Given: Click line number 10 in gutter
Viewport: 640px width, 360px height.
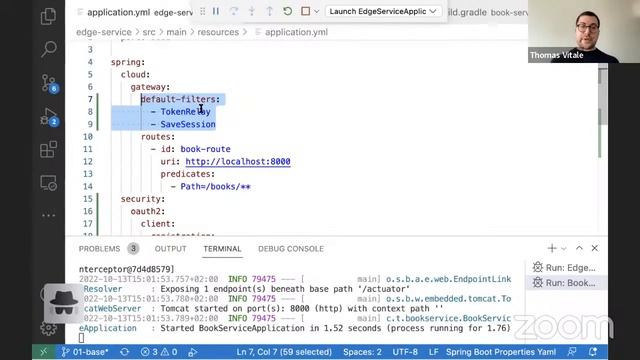Looking at the screenshot, I should click(x=88, y=137).
